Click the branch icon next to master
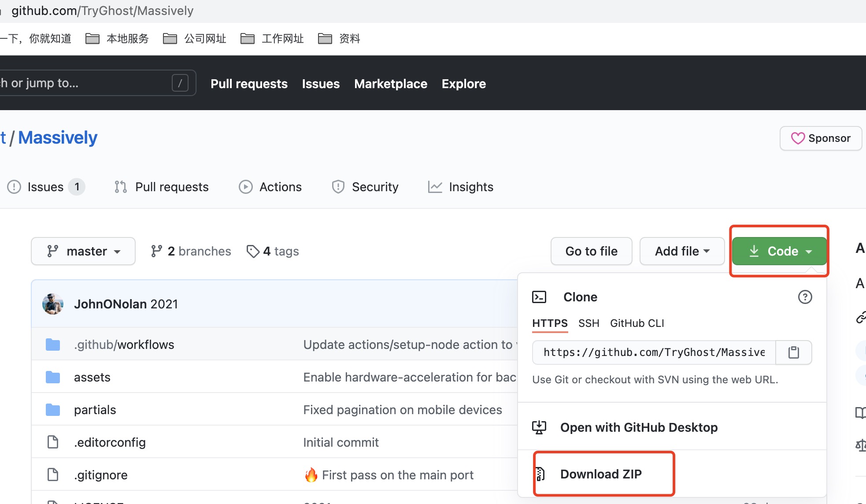Image resolution: width=866 pixels, height=504 pixels. tap(52, 251)
